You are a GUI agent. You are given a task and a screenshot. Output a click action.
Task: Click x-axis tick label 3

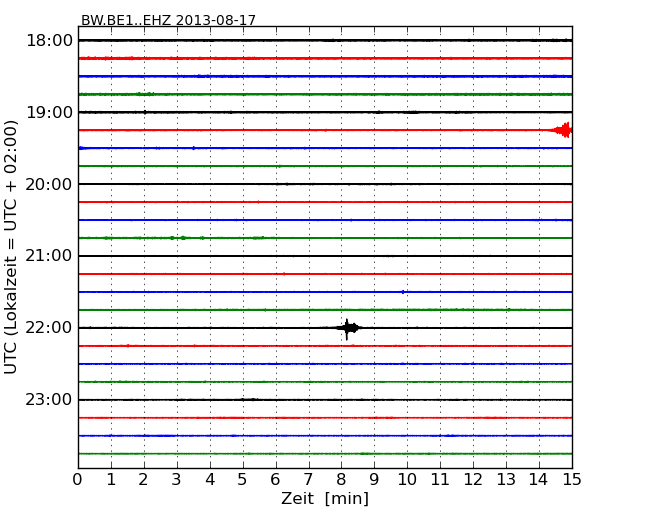(x=177, y=479)
